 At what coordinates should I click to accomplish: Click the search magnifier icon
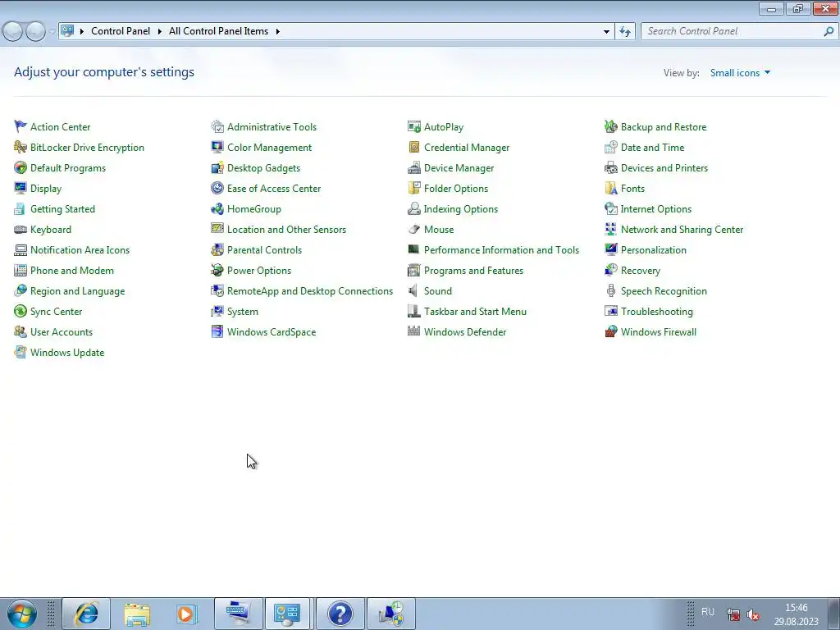click(829, 32)
